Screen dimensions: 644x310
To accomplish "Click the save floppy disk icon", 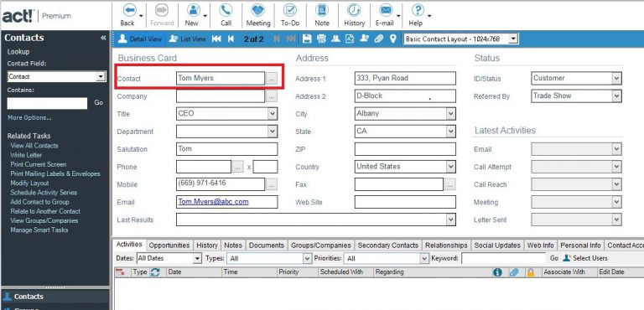I will (x=307, y=39).
